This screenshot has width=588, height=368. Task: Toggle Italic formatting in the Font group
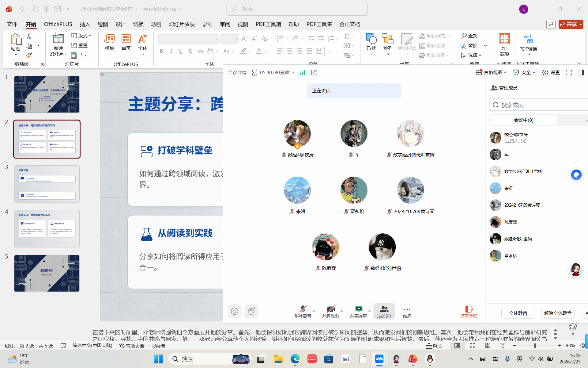[171, 51]
